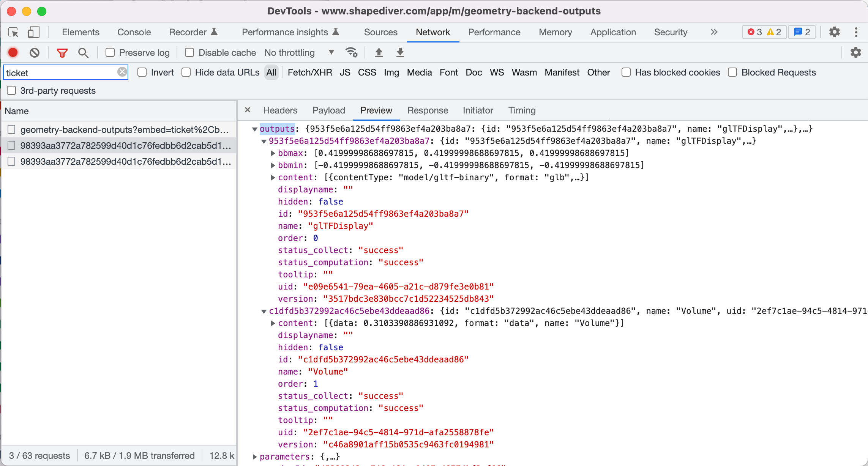Viewport: 868px width, 466px height.
Task: Expand the parameters object node
Action: coord(255,457)
